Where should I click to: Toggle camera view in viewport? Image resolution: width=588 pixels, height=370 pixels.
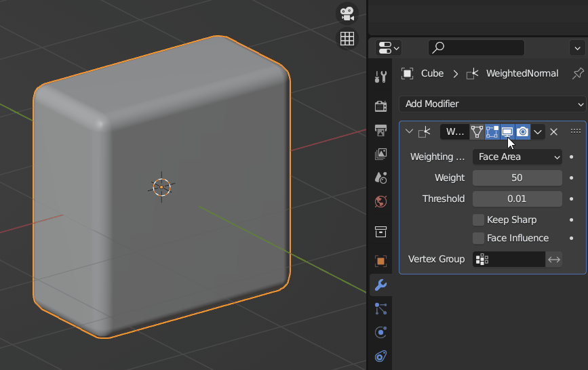pyautogui.click(x=347, y=14)
